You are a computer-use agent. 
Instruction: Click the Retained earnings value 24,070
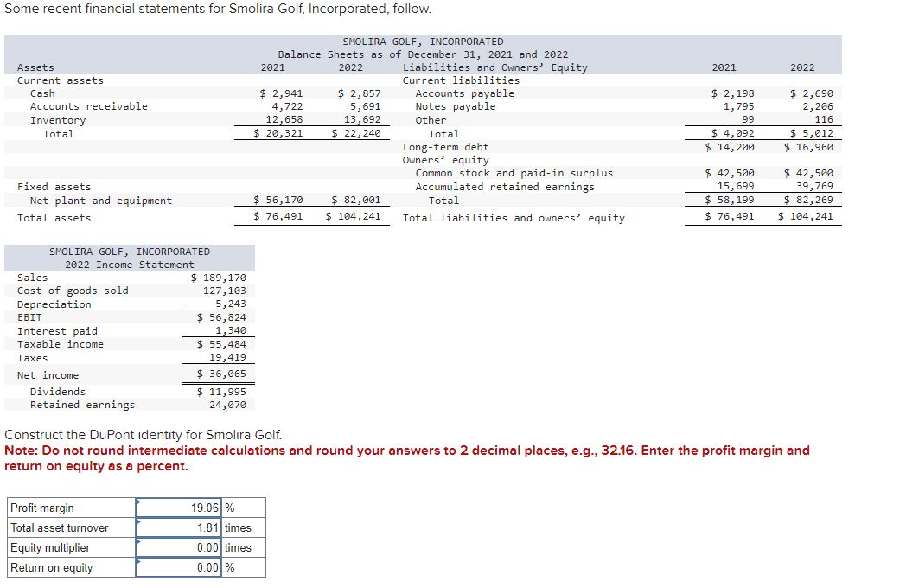(230, 403)
